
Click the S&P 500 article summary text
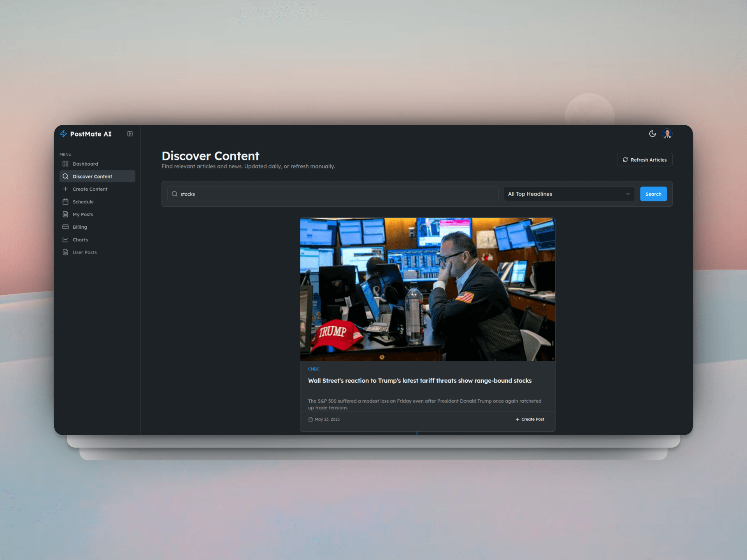tap(424, 404)
